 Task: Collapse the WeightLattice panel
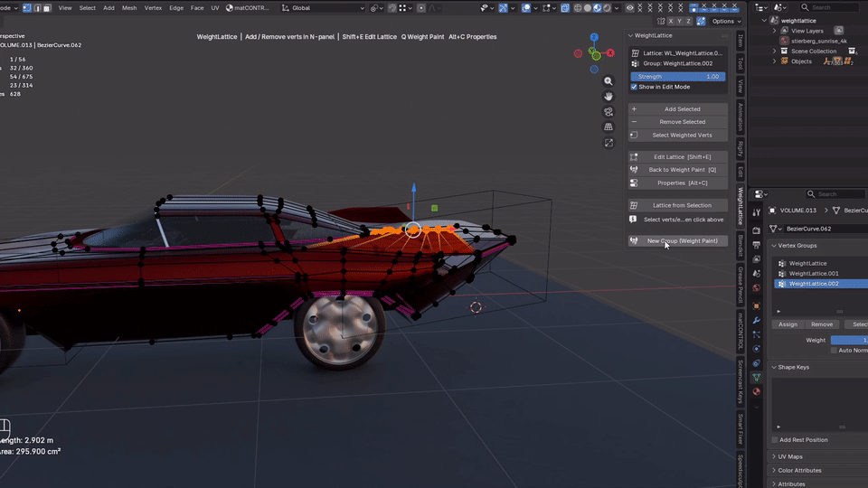point(630,35)
